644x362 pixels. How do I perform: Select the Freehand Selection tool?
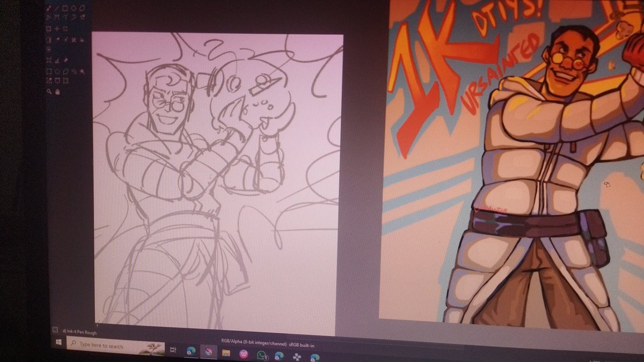tap(74, 72)
